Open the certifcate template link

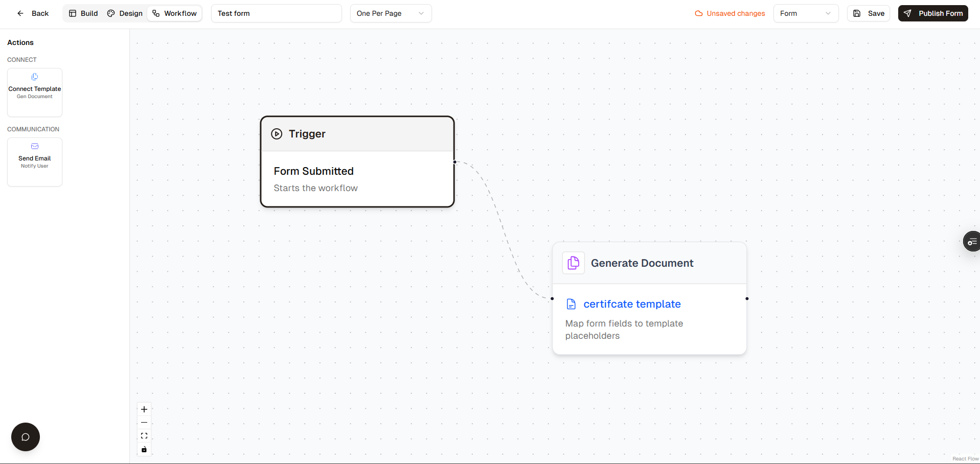tap(632, 304)
